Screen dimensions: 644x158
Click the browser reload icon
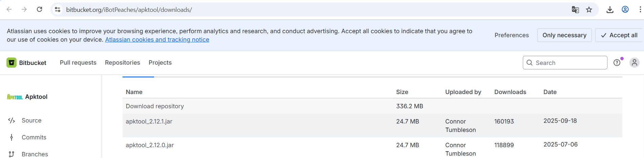coord(40,9)
